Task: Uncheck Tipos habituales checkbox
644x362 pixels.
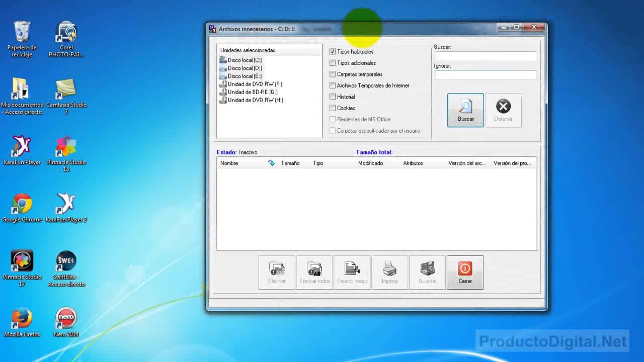Action: 333,52
